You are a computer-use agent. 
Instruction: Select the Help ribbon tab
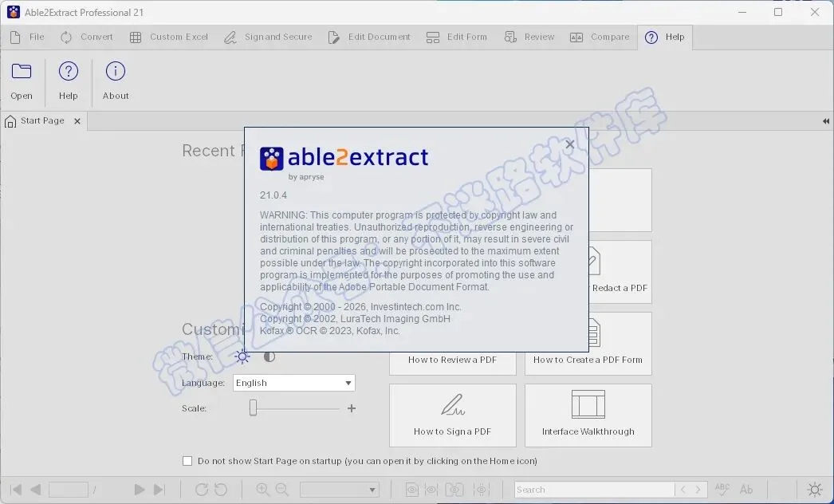point(665,37)
